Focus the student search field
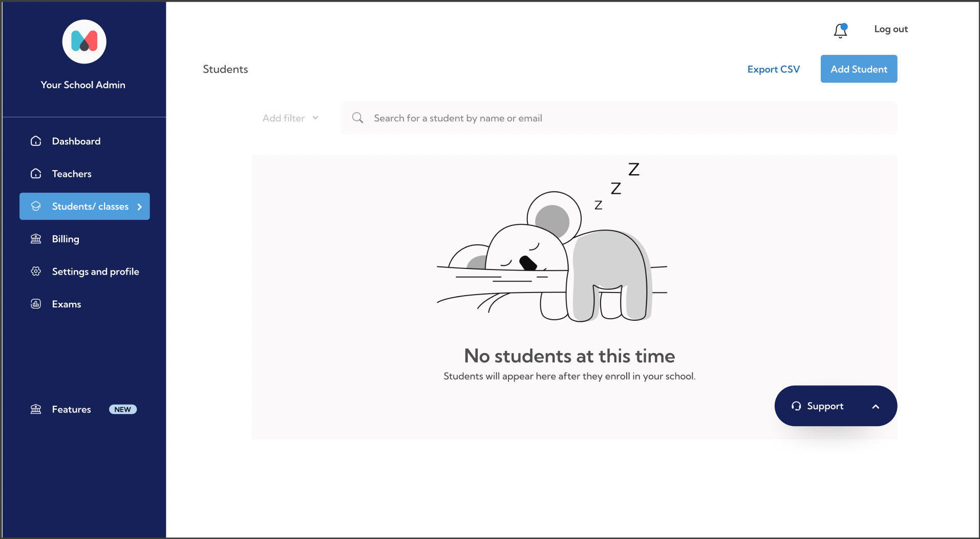This screenshot has width=980, height=539. click(619, 118)
